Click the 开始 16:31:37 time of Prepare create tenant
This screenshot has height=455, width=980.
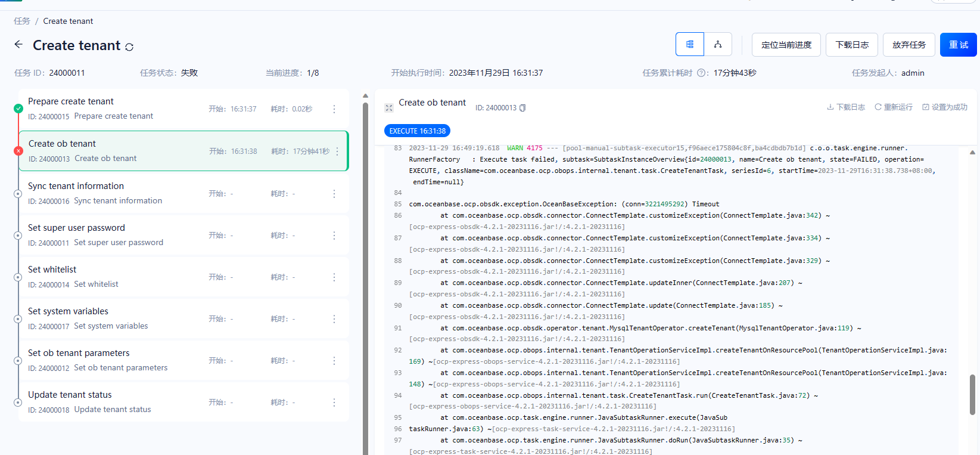click(232, 109)
